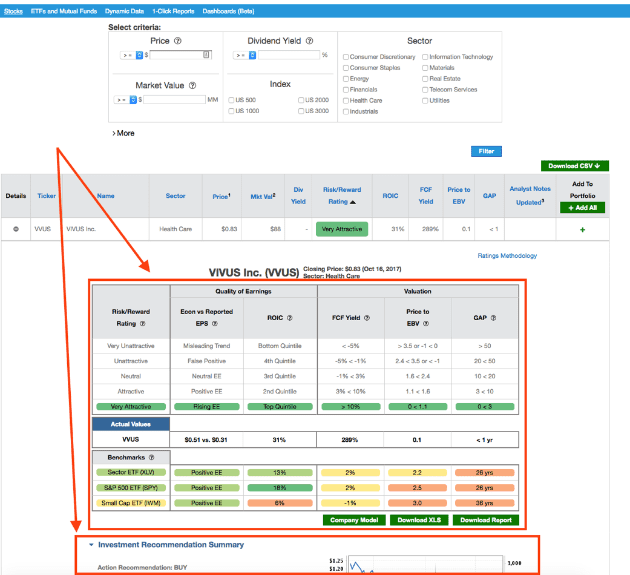Open FCF Yield help icon in the VVUS panel
This screenshot has height=575, width=630.
point(367,318)
